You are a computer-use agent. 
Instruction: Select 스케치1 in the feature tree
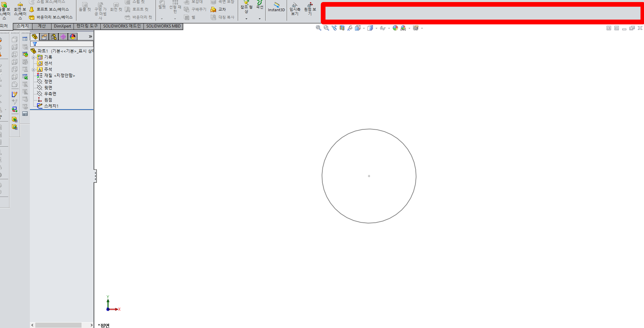point(48,106)
